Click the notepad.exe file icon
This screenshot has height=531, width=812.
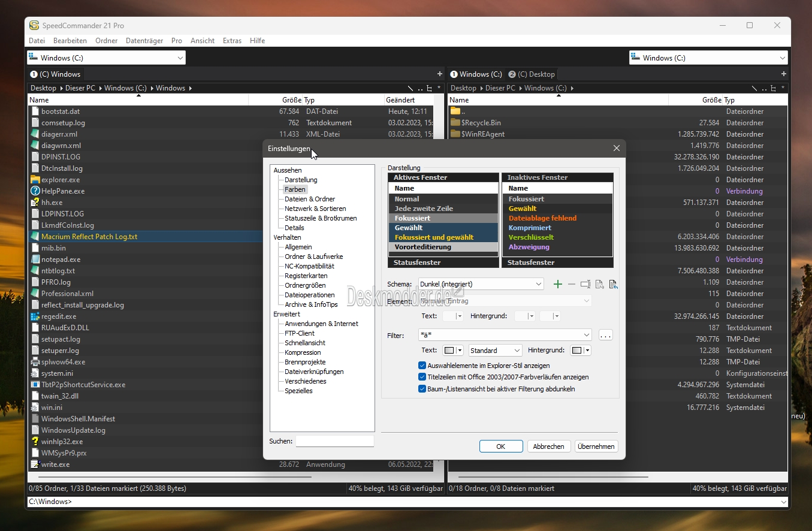coord(35,260)
